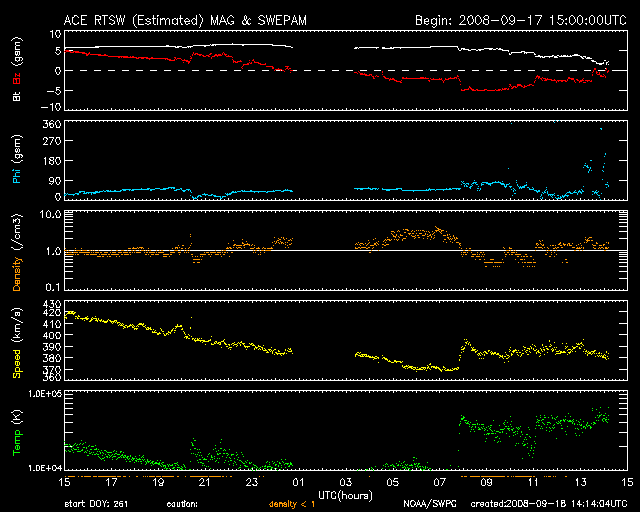Viewport: 640px width, 512px height.
Task: Click the '180' tick on the Phi axis
Action: 52,161
